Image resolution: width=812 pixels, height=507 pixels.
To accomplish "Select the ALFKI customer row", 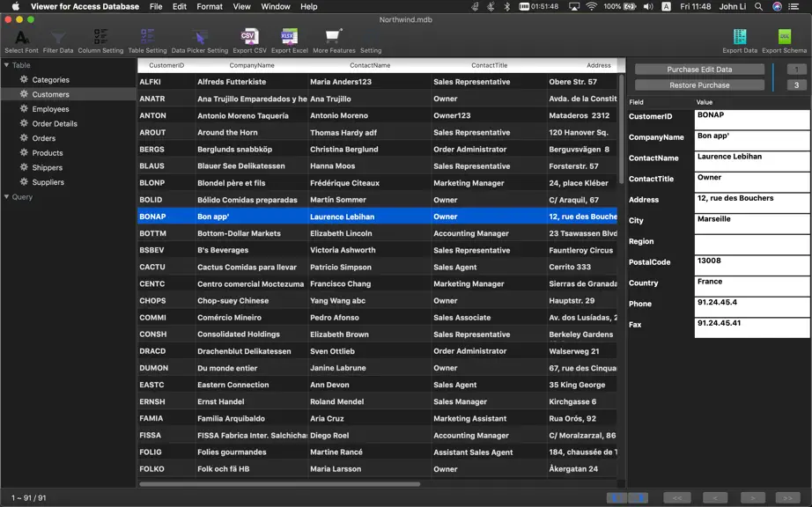I will [x=378, y=82].
